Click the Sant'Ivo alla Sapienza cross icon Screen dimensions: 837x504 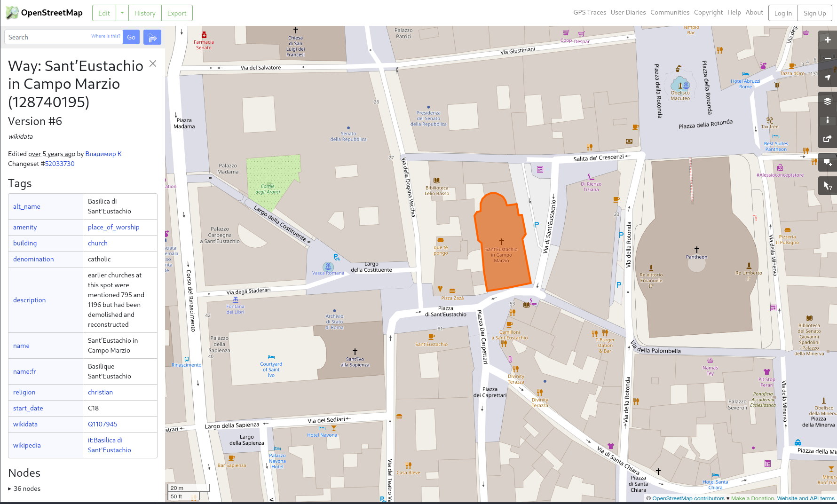click(355, 352)
